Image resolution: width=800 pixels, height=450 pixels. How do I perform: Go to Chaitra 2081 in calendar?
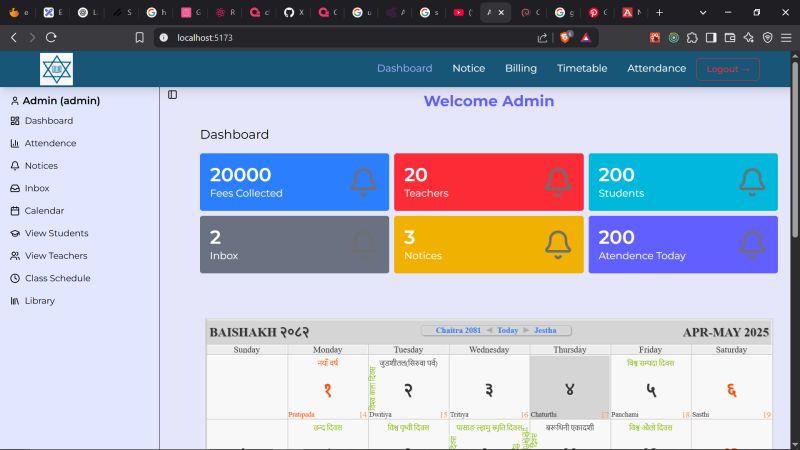(458, 331)
